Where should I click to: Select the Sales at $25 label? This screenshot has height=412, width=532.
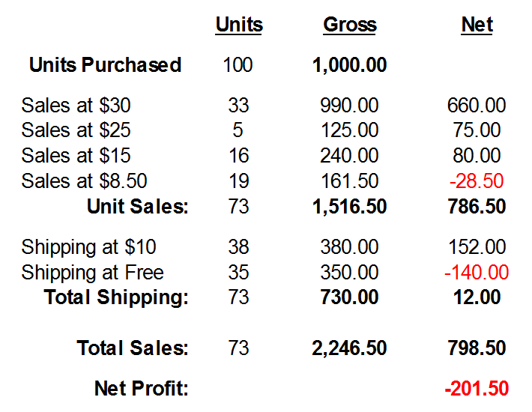pos(76,130)
